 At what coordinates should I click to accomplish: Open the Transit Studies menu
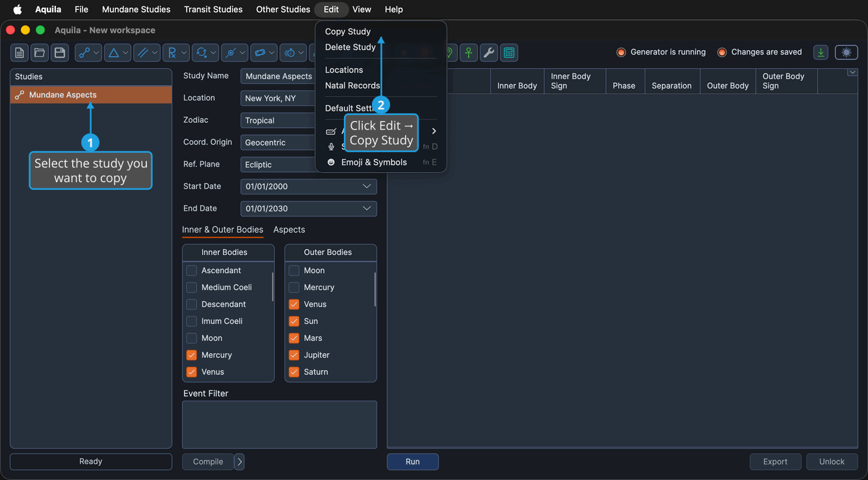click(x=213, y=9)
